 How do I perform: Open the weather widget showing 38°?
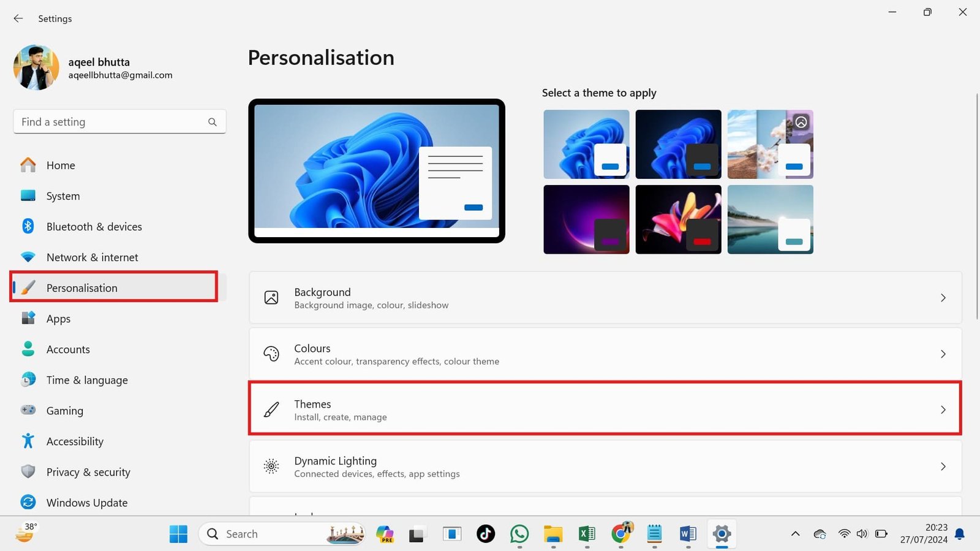point(26,533)
